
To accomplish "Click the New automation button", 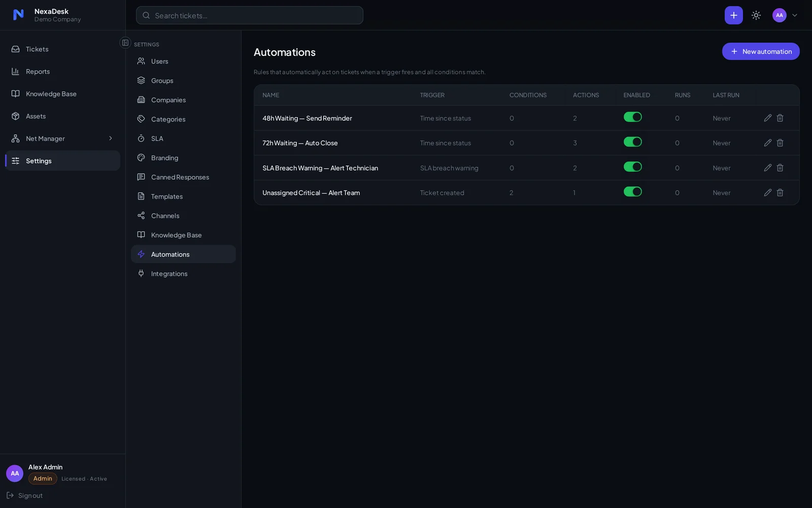I will click(x=761, y=51).
